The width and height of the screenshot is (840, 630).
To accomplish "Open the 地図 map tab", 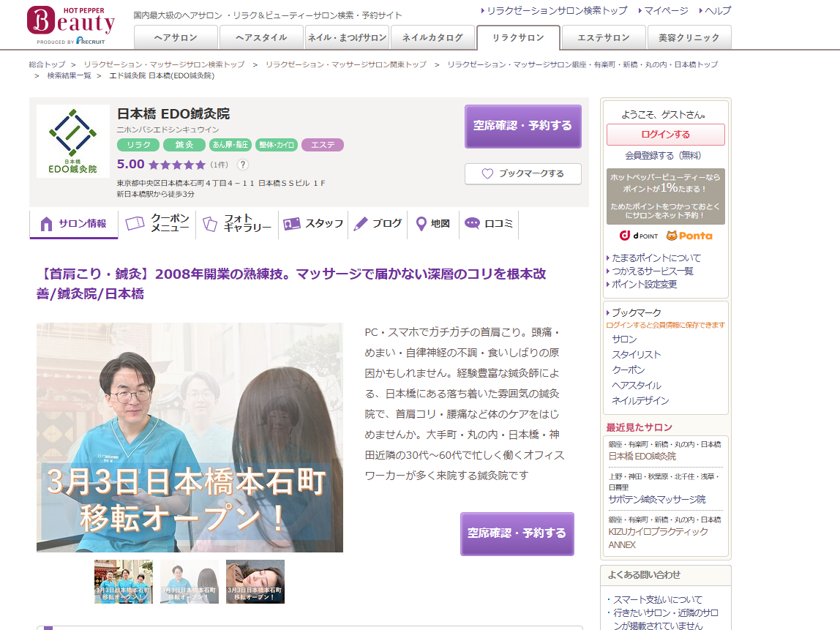I will click(x=432, y=224).
